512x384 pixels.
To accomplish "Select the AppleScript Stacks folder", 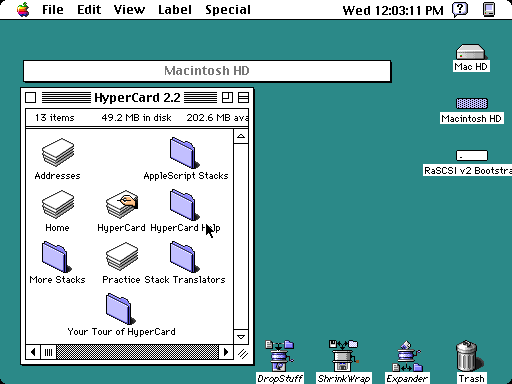I will coord(184,153).
